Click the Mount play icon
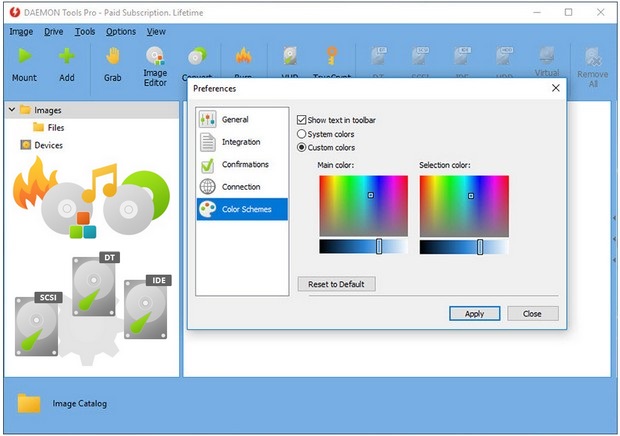Screen dimensions: 620x436 25,56
